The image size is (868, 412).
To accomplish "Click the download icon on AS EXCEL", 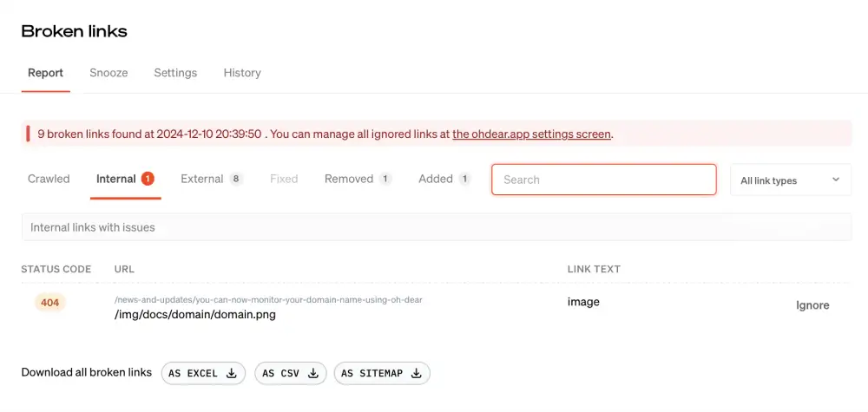I will point(231,374).
